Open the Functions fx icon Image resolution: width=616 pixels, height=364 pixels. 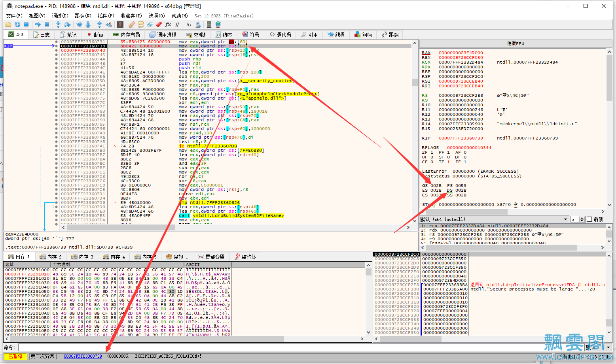tap(168, 25)
